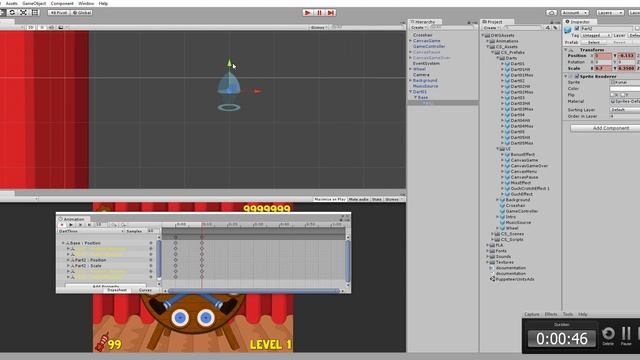
Task: Select GameController in the Hierarchy
Action: pos(429,47)
